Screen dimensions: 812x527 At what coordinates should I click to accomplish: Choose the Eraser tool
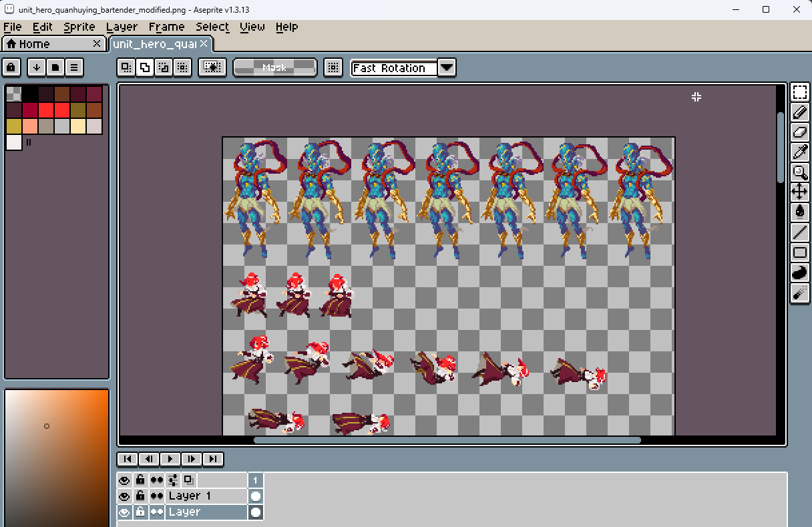tap(799, 132)
